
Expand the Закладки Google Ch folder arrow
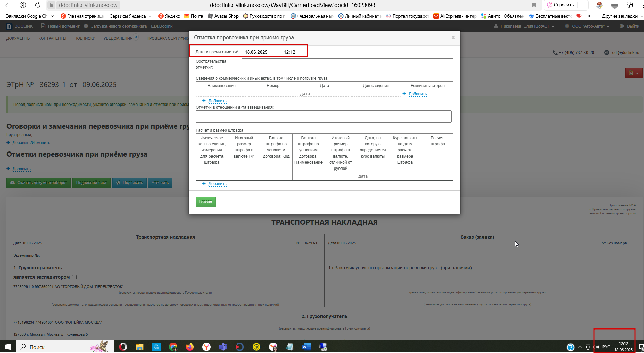(52, 16)
